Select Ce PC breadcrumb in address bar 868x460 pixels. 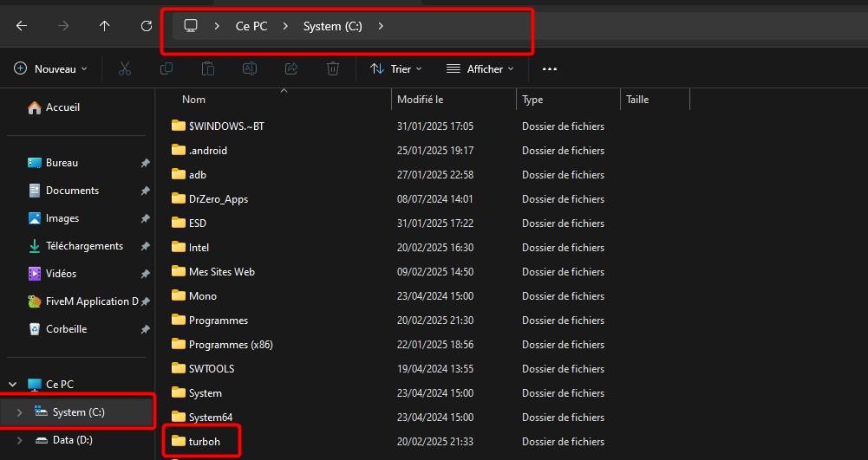tap(251, 26)
